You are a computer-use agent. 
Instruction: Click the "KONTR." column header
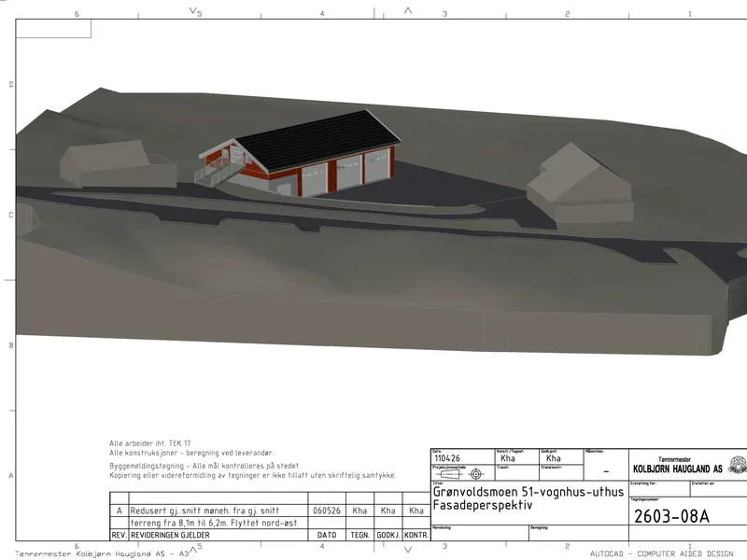point(416,535)
